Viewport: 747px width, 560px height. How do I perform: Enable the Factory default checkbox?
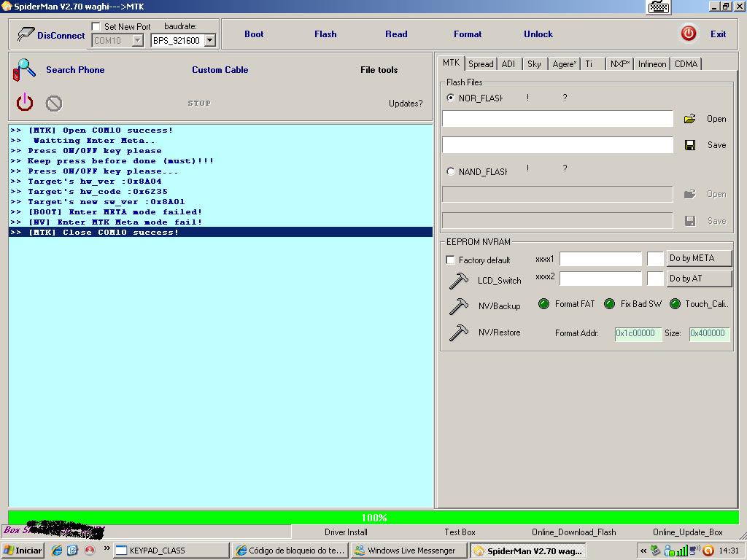pyautogui.click(x=450, y=260)
